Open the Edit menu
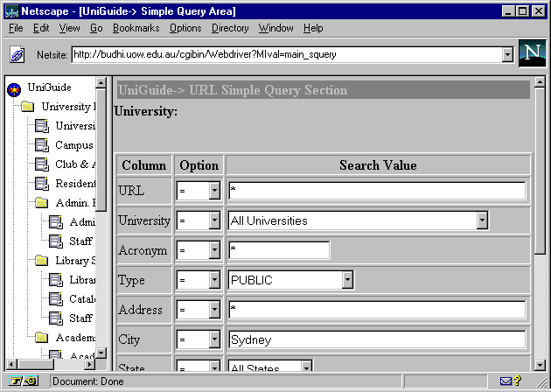The width and height of the screenshot is (551, 392). click(x=41, y=28)
